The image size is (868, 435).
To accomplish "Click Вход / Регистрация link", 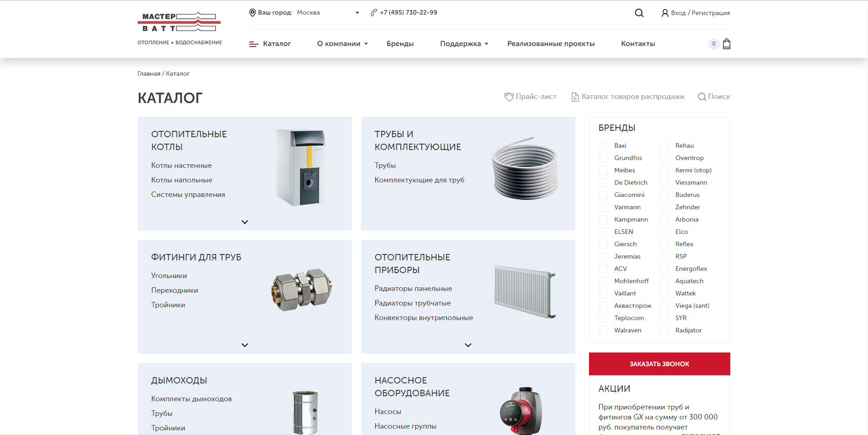I will point(700,13).
